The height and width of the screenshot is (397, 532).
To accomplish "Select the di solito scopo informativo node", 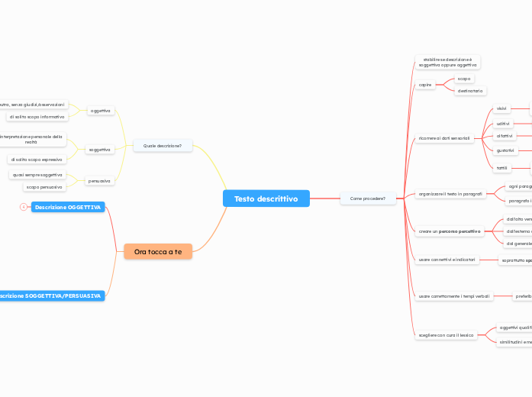I will [x=37, y=117].
